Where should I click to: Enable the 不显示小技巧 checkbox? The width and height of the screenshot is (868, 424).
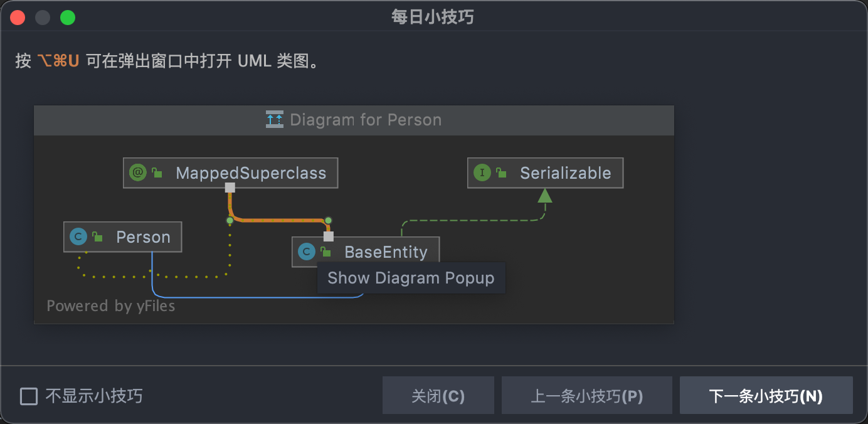(x=29, y=396)
